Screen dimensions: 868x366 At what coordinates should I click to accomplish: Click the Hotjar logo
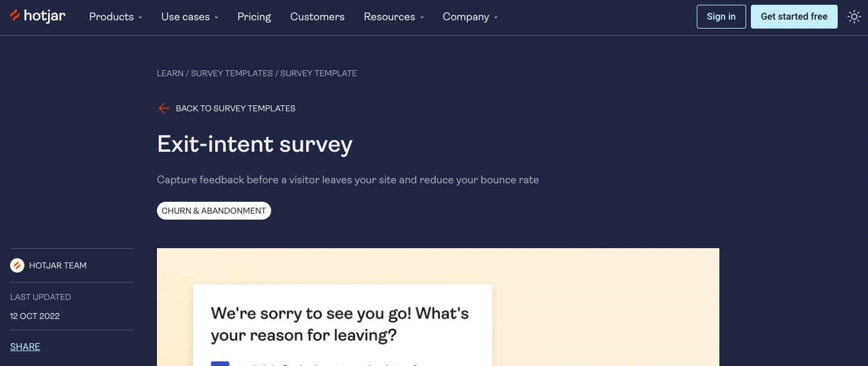(37, 16)
